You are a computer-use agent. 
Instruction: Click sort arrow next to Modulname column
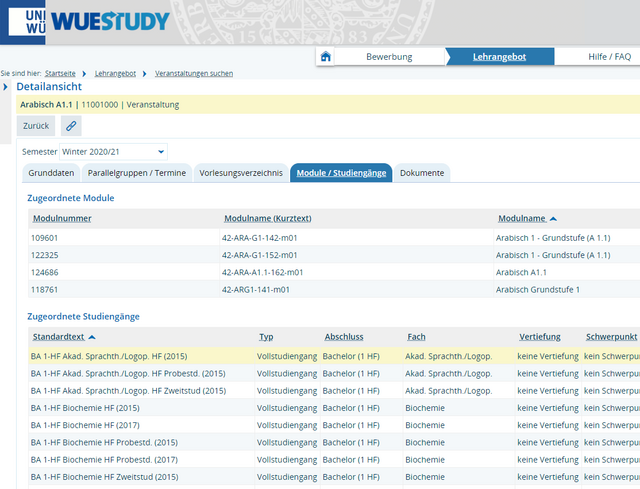(x=554, y=218)
